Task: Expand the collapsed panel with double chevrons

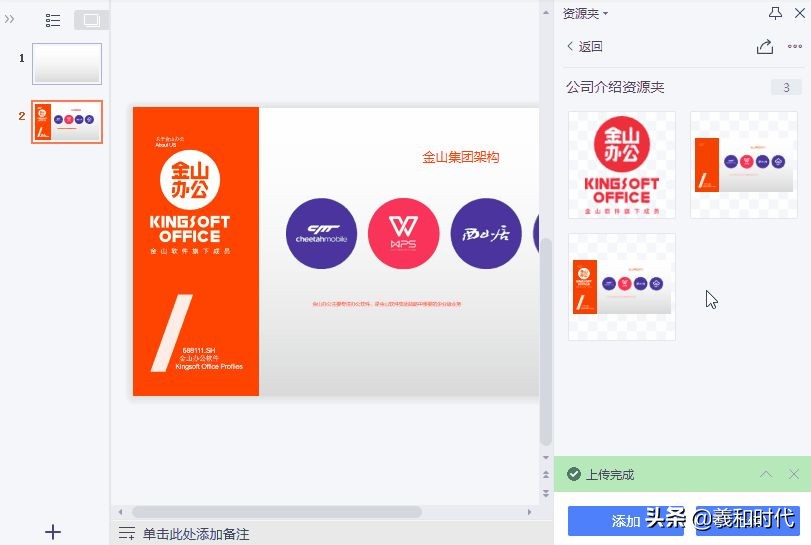Action: [9, 20]
